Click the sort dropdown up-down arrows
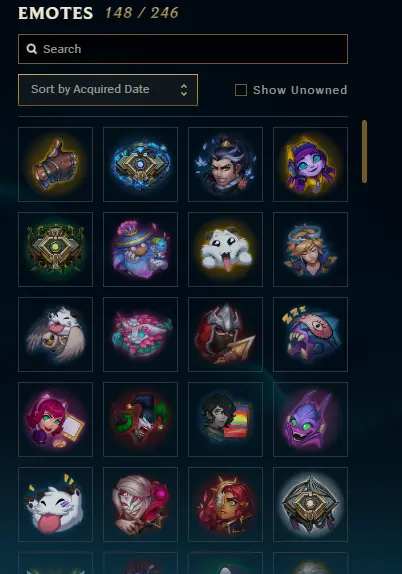402x574 pixels. [184, 90]
